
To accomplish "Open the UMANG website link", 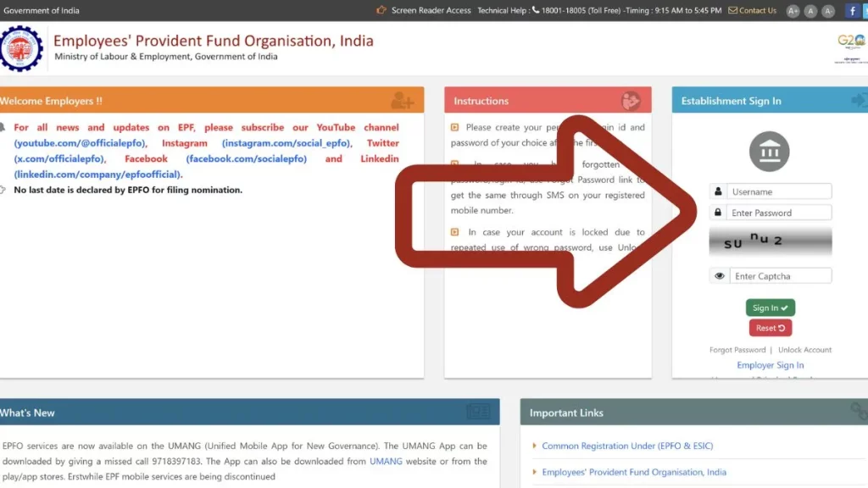I will pyautogui.click(x=386, y=461).
